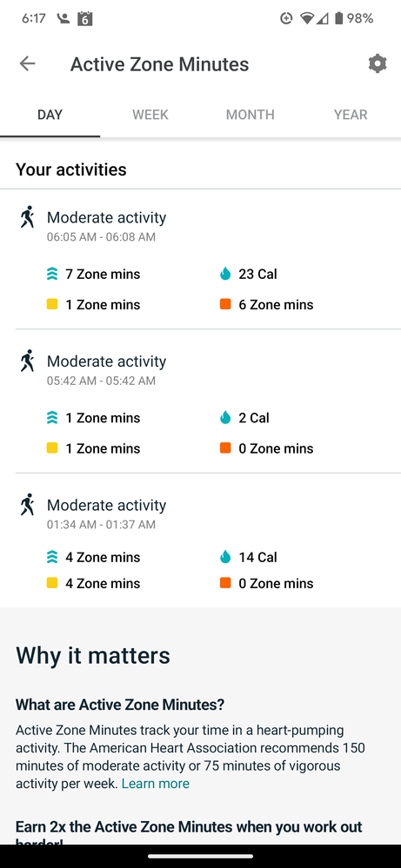Tap the yellow swatch next to 4 Zone mins
This screenshot has height=868, width=401.
[x=52, y=583]
